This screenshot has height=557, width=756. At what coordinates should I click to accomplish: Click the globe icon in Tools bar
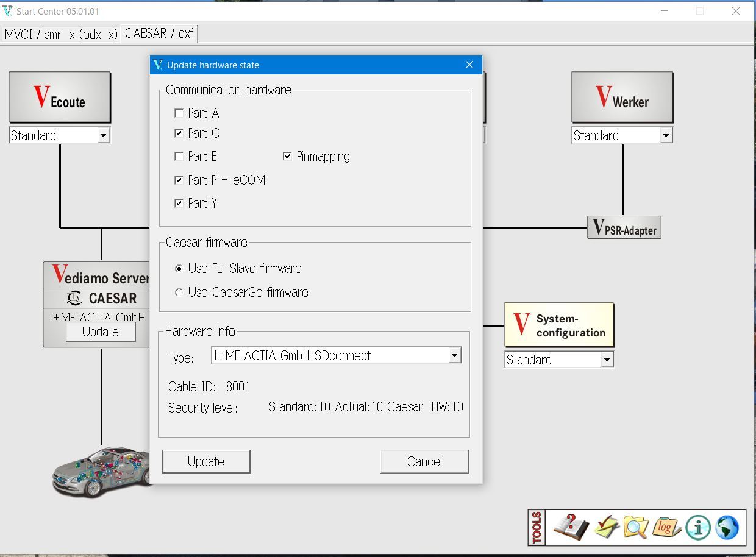[727, 527]
